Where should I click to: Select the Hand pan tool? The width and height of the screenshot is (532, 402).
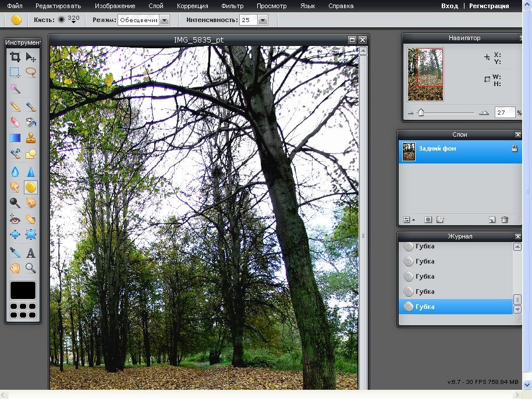pyautogui.click(x=15, y=268)
